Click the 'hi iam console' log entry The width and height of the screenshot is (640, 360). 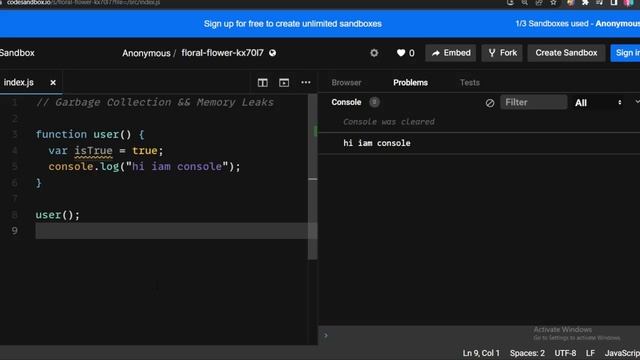coord(377,143)
